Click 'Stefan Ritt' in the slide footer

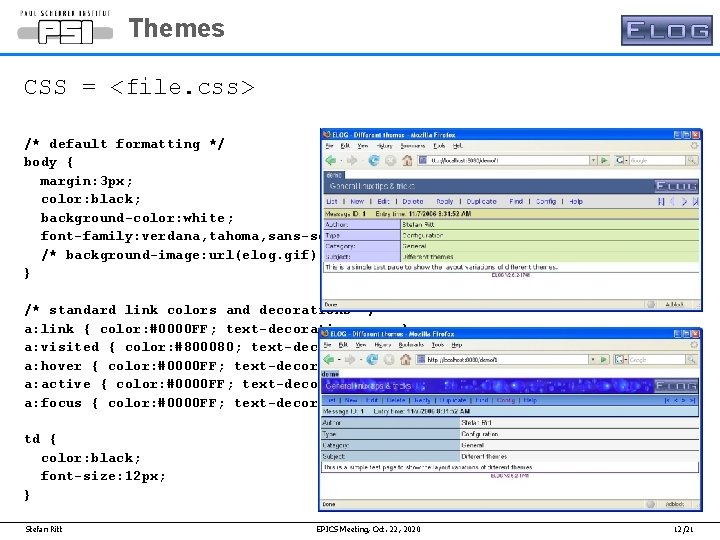point(44,529)
